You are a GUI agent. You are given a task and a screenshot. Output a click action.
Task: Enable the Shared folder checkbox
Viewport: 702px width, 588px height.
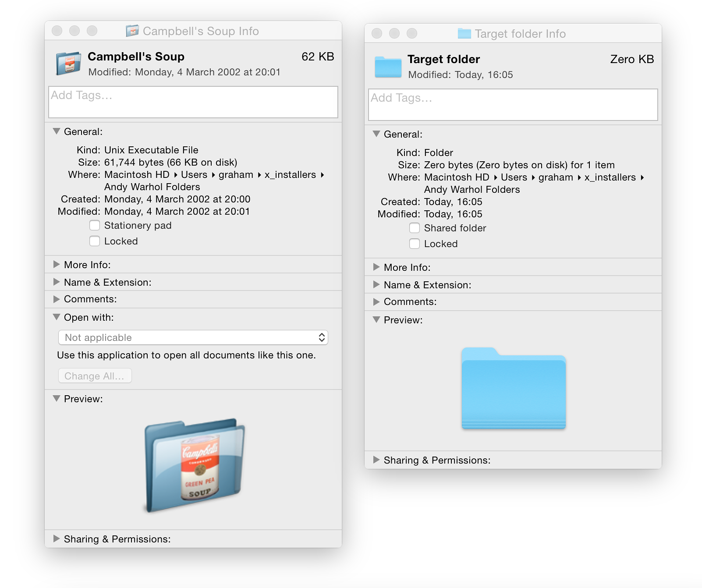pyautogui.click(x=415, y=228)
